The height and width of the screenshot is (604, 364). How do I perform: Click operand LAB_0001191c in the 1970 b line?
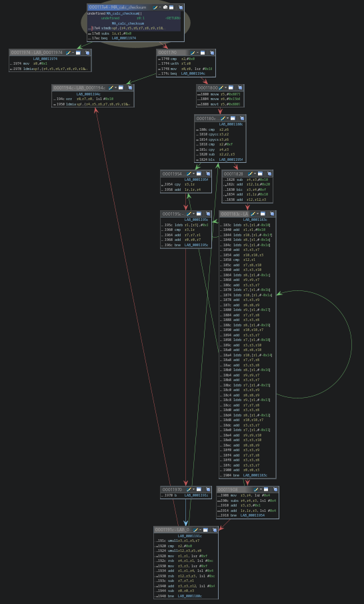196,495
